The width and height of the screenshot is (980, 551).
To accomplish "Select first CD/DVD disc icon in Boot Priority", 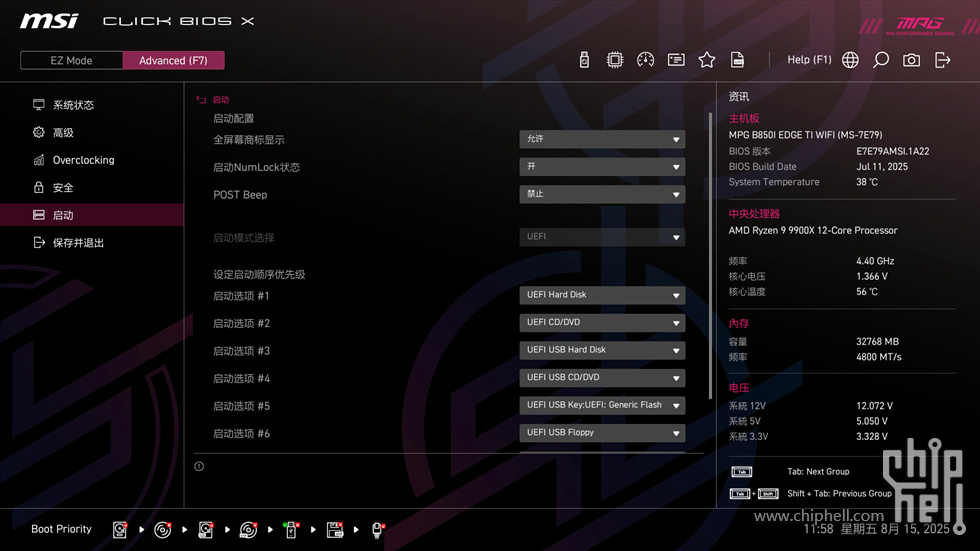I will [162, 530].
